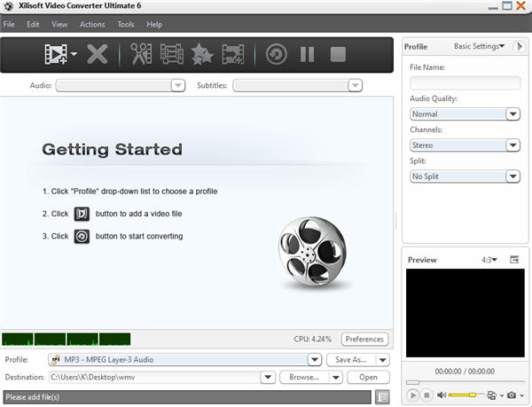Screen dimensions: 532x407
Task: Open the Basic Settings dropdown
Action: coord(479,46)
